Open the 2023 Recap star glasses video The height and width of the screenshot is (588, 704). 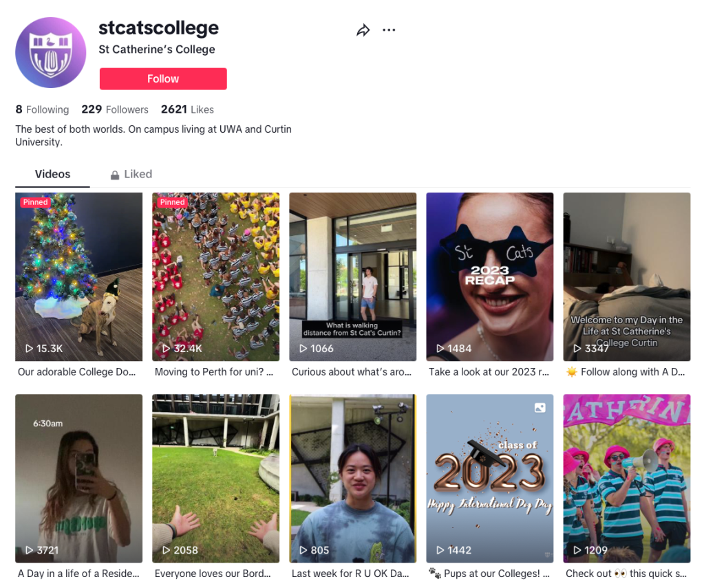pyautogui.click(x=489, y=276)
